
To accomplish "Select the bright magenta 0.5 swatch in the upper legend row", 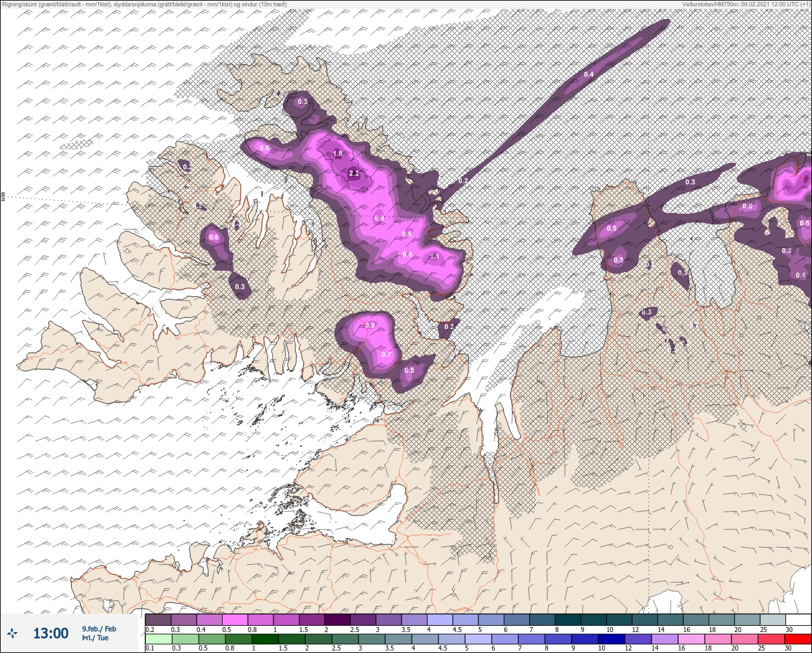I will [x=235, y=619].
